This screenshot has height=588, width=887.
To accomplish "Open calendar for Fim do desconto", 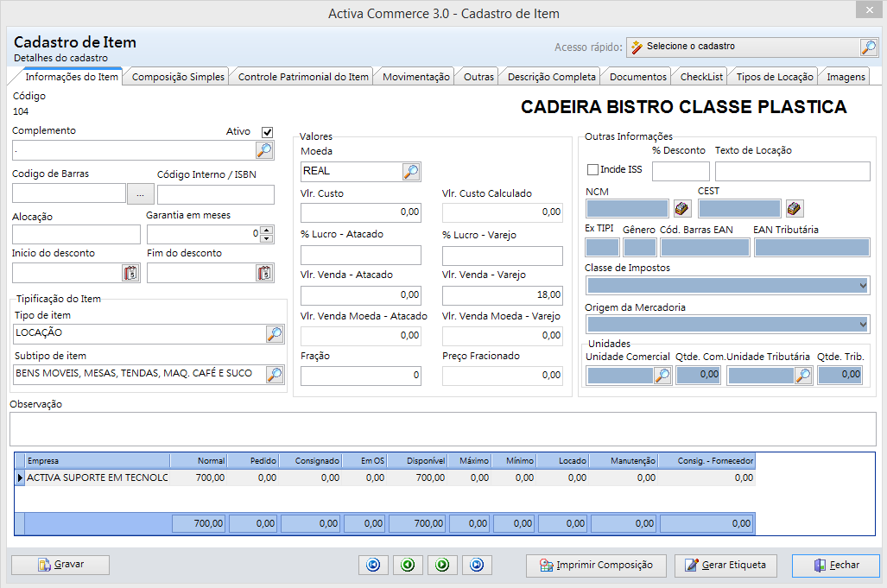I will pyautogui.click(x=264, y=273).
